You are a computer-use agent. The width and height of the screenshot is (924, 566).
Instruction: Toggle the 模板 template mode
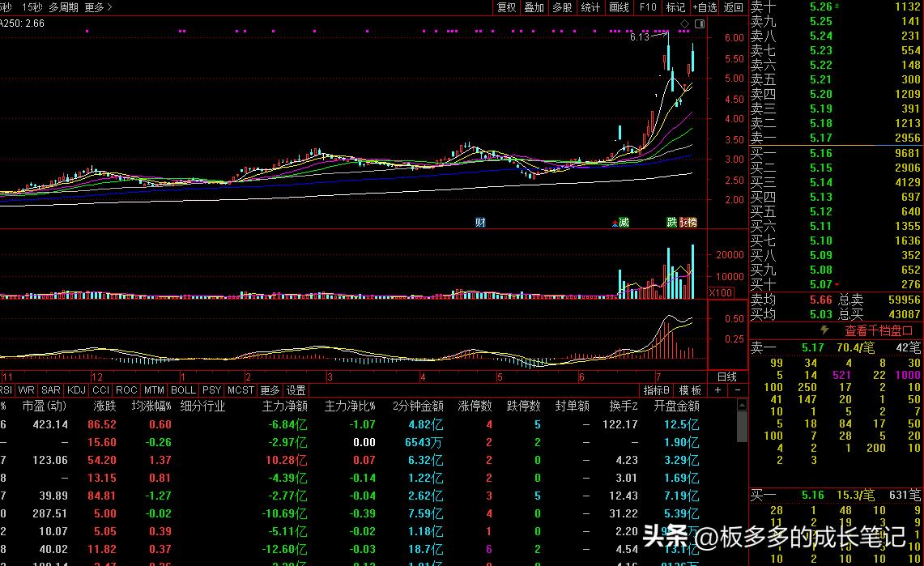(690, 389)
